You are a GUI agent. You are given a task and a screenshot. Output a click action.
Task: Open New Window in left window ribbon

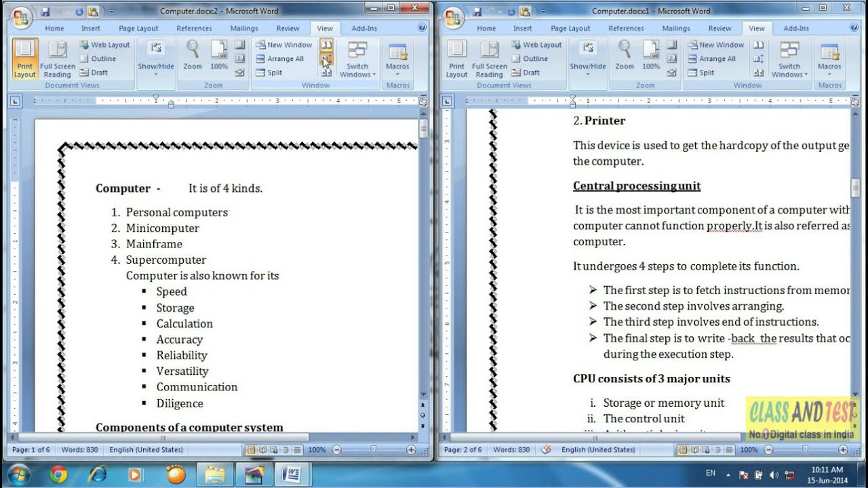click(283, 45)
